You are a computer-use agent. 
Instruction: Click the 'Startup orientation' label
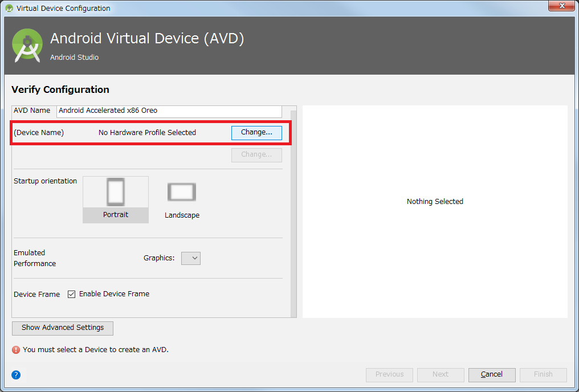click(46, 181)
